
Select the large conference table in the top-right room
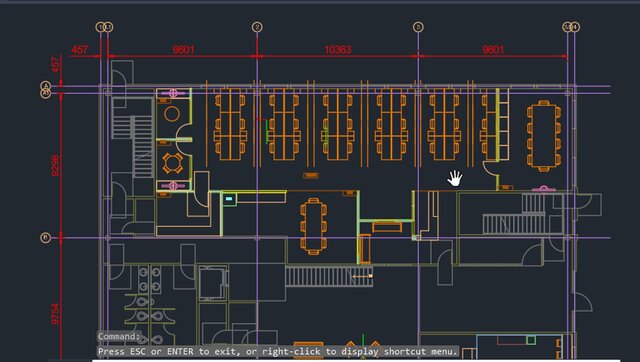tap(544, 136)
